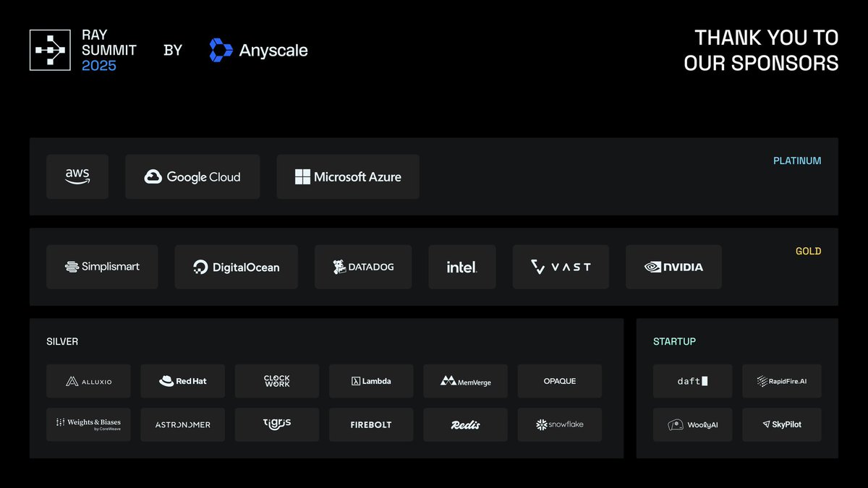Open the Simplismart sponsor tile
The height and width of the screenshot is (488, 868).
pos(102,267)
